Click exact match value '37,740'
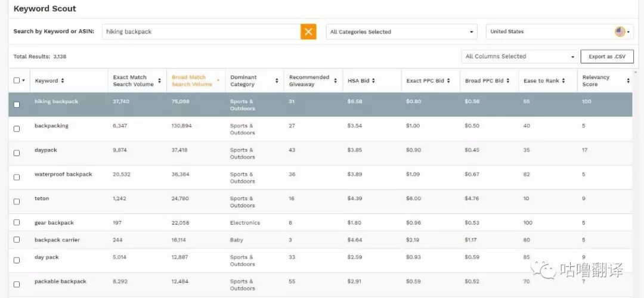644x298 pixels. (120, 101)
